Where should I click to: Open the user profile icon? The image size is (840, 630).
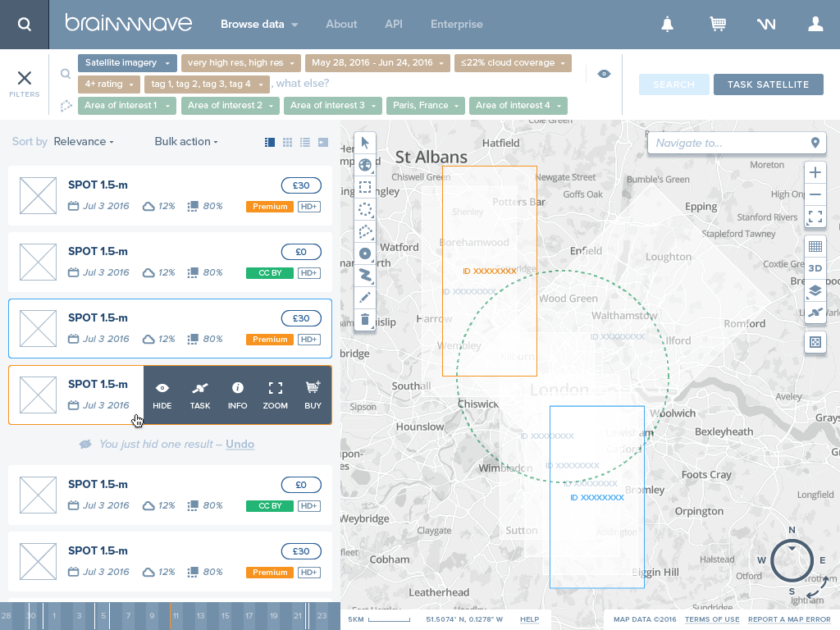click(x=815, y=24)
